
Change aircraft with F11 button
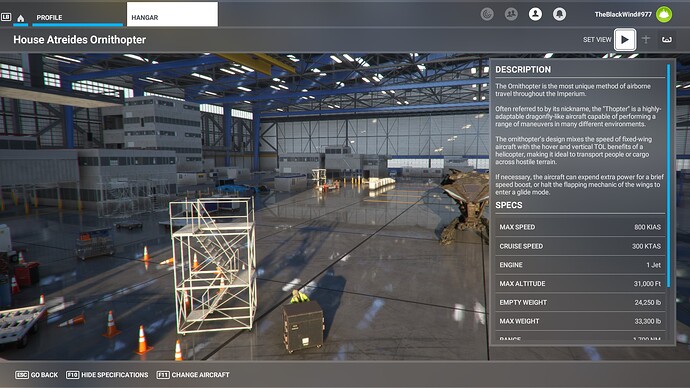(193, 375)
